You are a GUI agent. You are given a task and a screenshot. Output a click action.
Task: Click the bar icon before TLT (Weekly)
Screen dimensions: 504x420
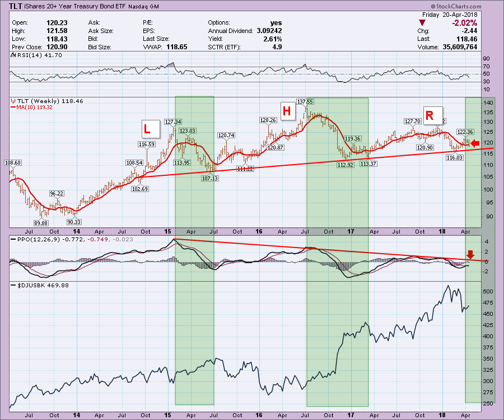[x=13, y=101]
